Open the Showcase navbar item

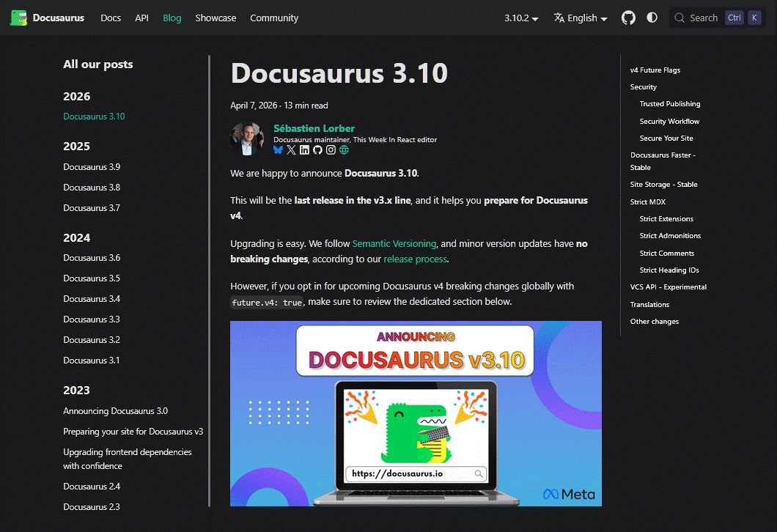[216, 18]
